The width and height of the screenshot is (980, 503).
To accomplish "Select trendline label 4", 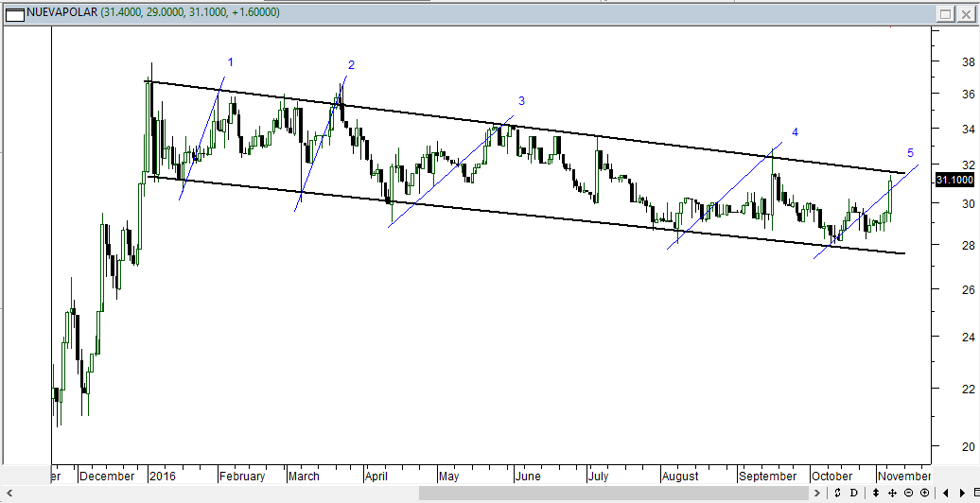I will pyautogui.click(x=795, y=131).
